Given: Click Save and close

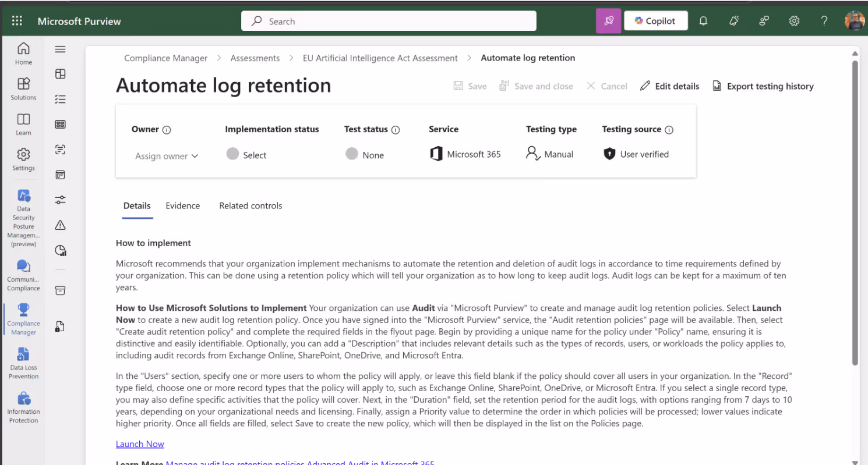Looking at the screenshot, I should tap(536, 86).
